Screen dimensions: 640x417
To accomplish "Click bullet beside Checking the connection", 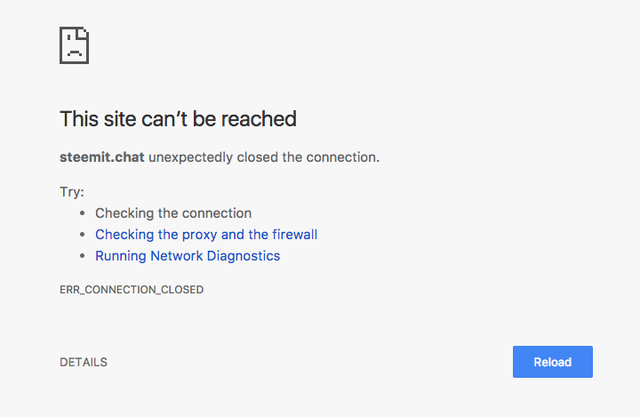I will [x=83, y=214].
